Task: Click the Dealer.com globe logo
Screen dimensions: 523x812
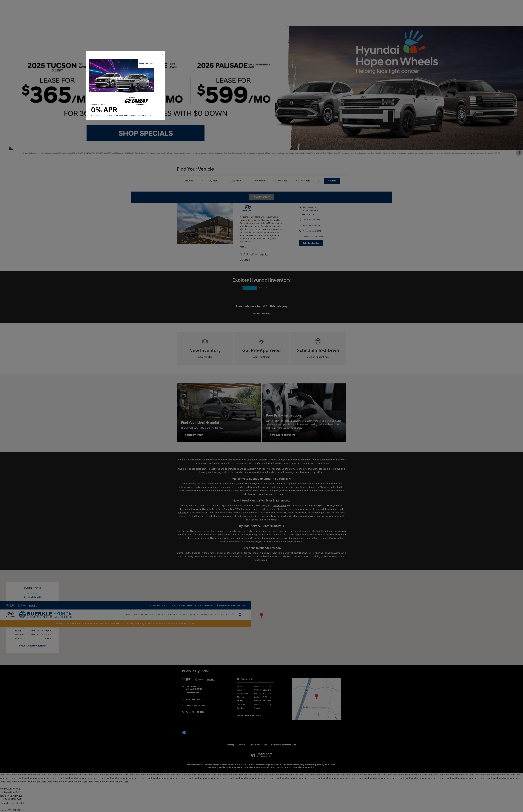Action: point(253,755)
